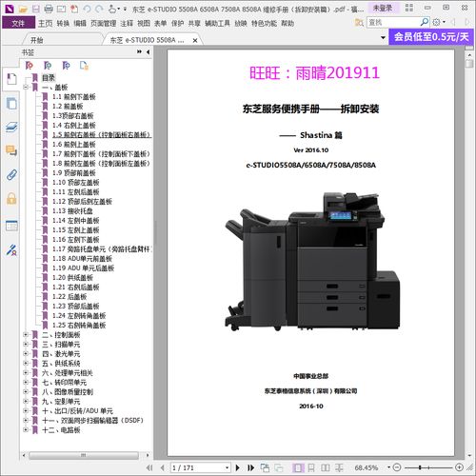Image resolution: width=476 pixels, height=476 pixels.
Task: Click inside the 查找 search input field
Action: tap(393, 22)
